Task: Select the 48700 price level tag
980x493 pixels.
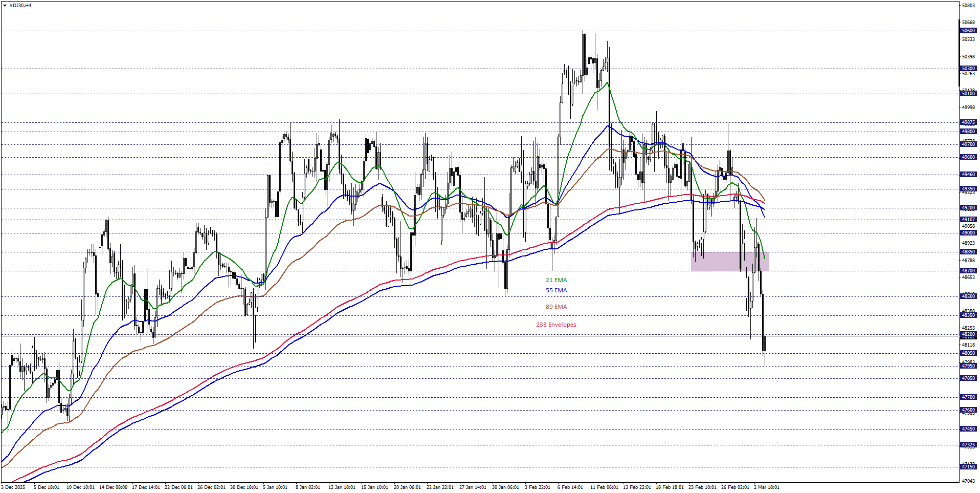Action: tap(968, 271)
